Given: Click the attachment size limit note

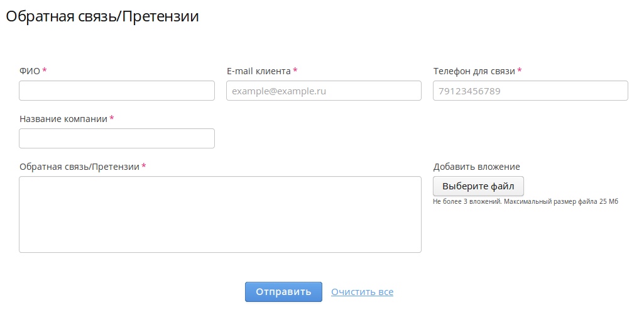Looking at the screenshot, I should coord(525,201).
